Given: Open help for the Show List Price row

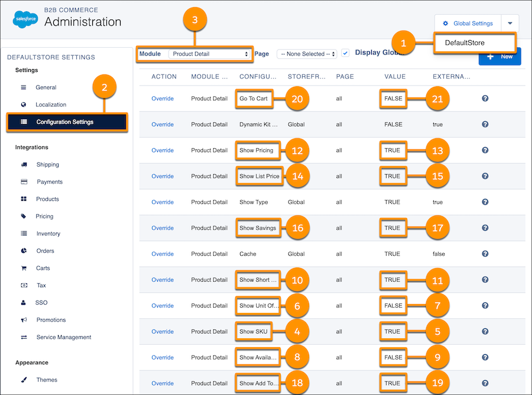Looking at the screenshot, I should (485, 176).
